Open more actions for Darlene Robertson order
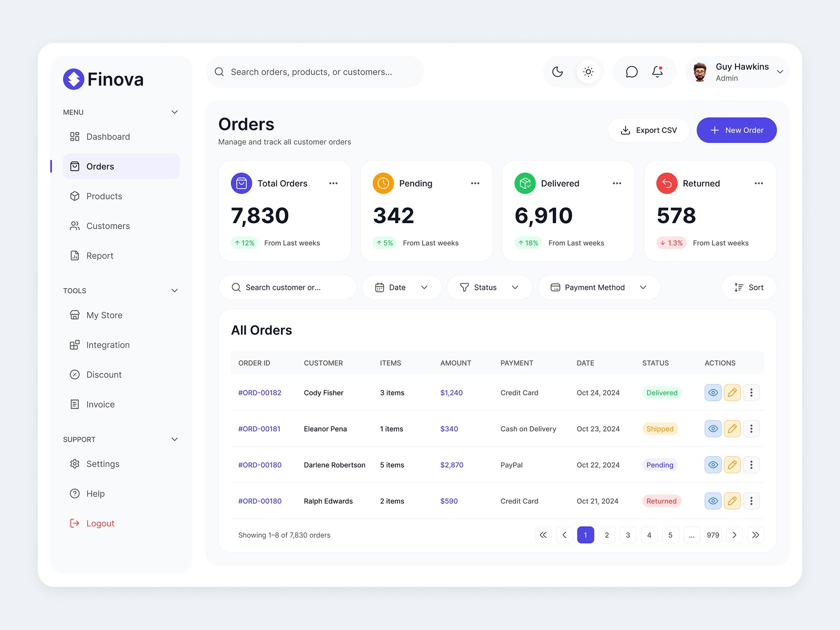This screenshot has height=630, width=840. 751,465
